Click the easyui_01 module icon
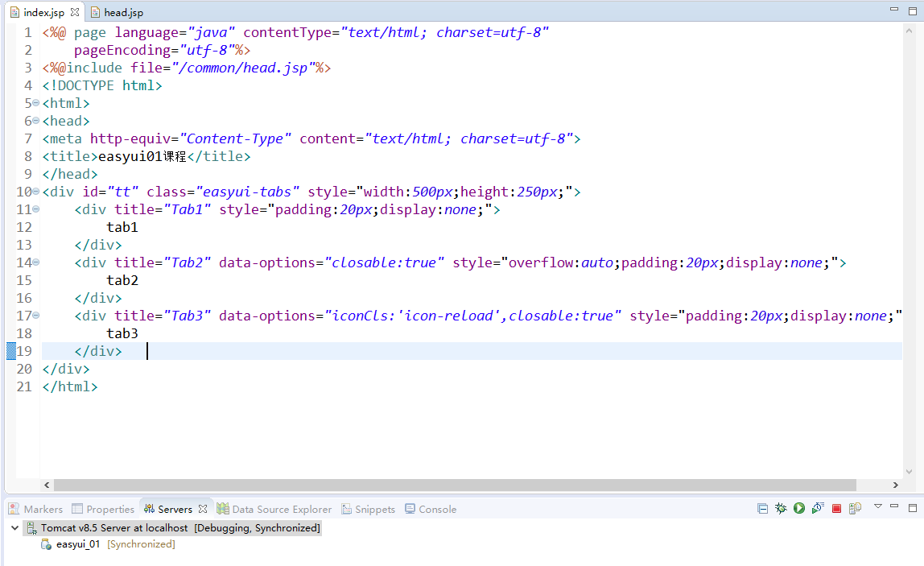Image resolution: width=924 pixels, height=566 pixels. tap(46, 544)
